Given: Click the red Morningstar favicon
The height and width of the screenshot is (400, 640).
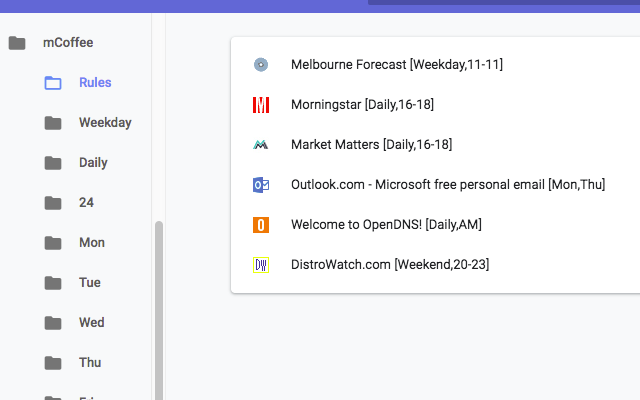Looking at the screenshot, I should click(261, 105).
